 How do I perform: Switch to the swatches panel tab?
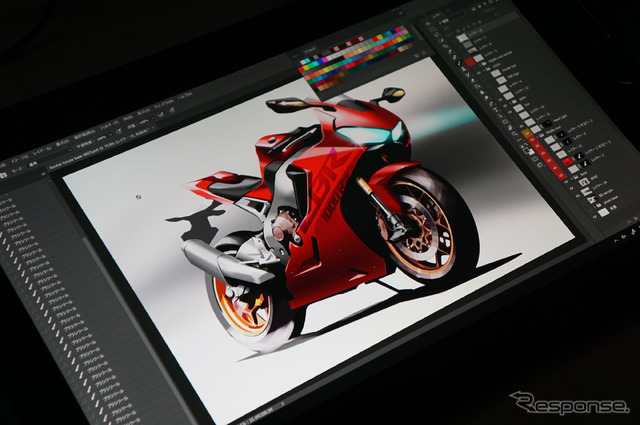tap(310, 50)
